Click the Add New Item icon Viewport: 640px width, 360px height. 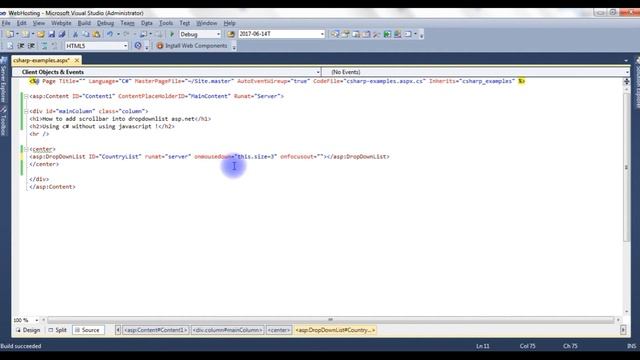coord(25,34)
